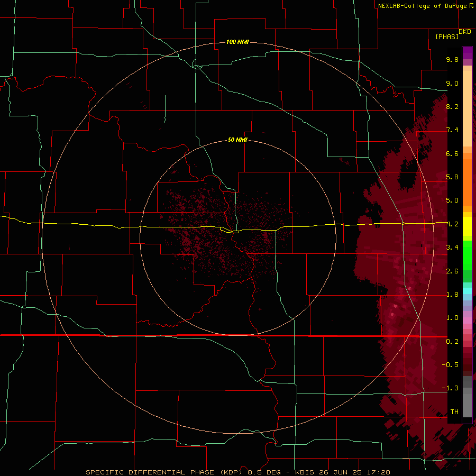Click the -1.3 value on color scale
The width and height of the screenshot is (476, 476).
[x=450, y=388]
